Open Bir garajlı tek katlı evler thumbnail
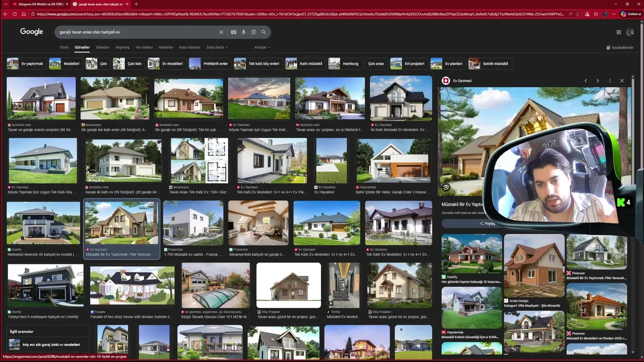This screenshot has height=362, width=644. (x=115, y=98)
